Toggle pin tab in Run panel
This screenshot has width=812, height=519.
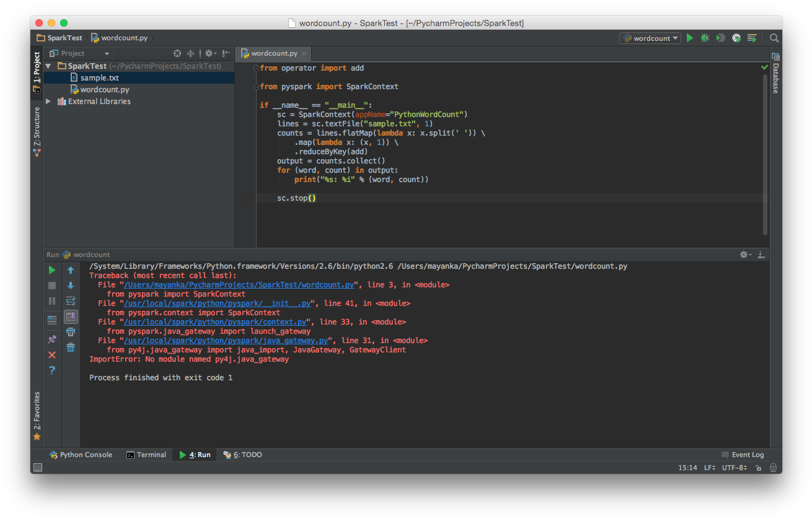(x=52, y=339)
